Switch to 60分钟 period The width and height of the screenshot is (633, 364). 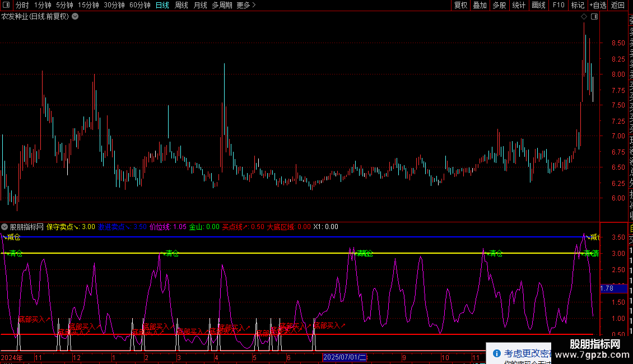(139, 5)
